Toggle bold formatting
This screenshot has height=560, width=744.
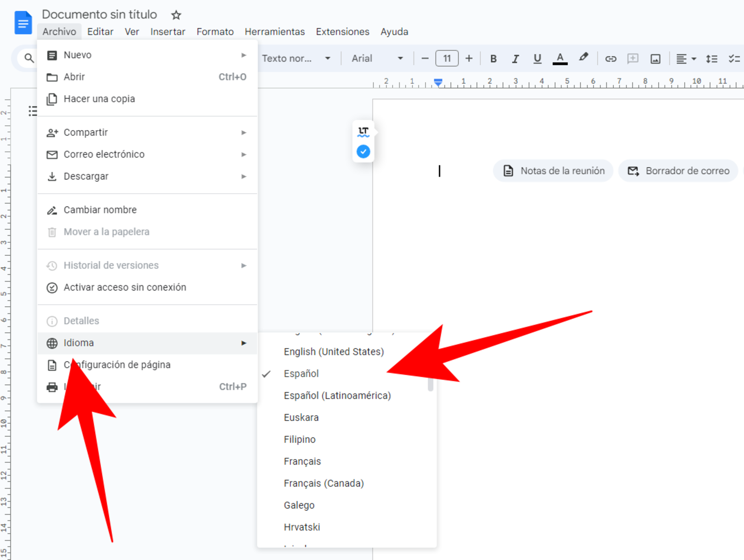493,59
